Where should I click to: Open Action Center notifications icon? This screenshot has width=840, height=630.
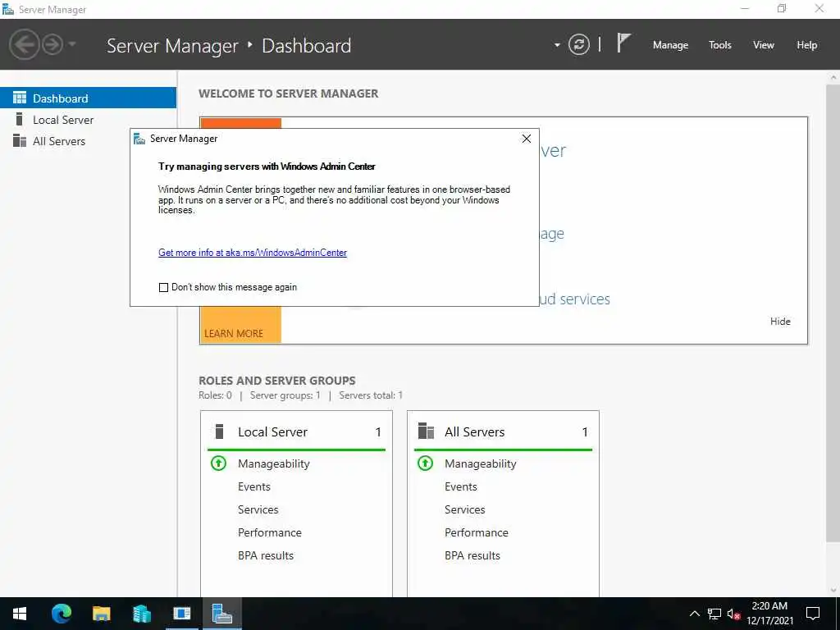(813, 614)
